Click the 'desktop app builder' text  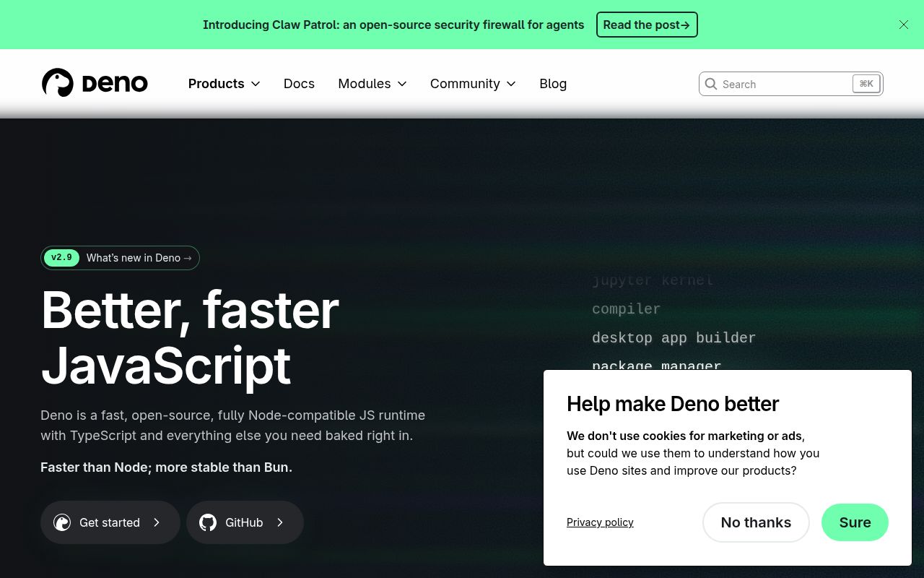coord(674,337)
